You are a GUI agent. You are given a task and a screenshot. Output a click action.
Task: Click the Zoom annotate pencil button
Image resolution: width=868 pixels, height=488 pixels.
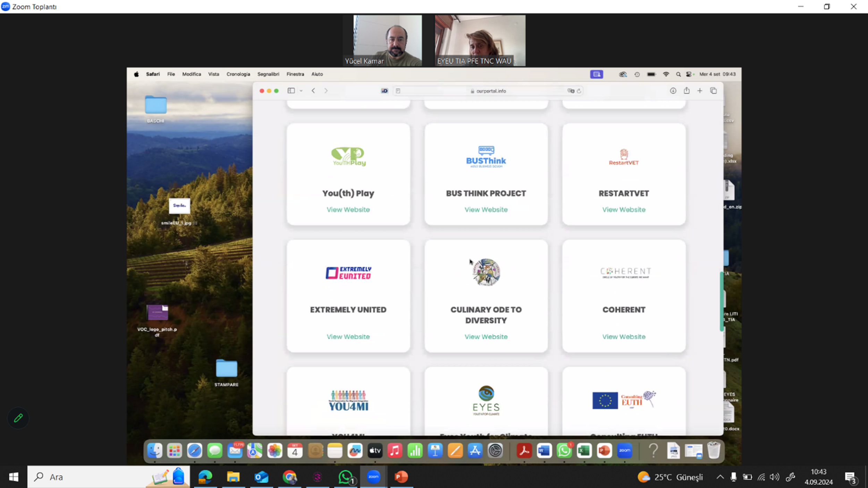click(18, 418)
